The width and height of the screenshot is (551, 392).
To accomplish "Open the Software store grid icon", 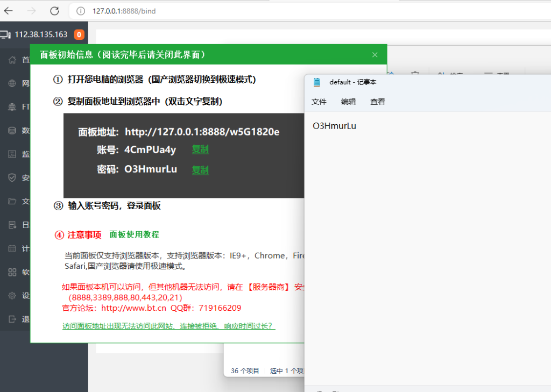I will (x=12, y=272).
